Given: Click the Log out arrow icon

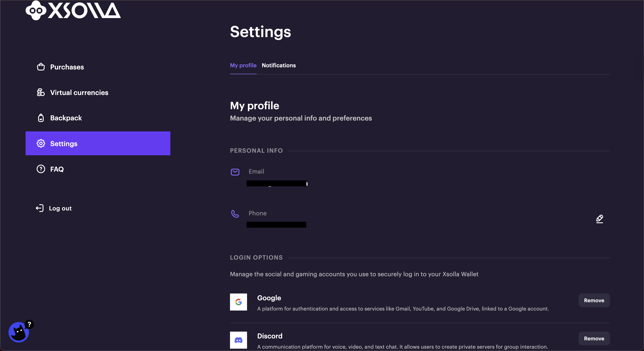Looking at the screenshot, I should (40, 208).
